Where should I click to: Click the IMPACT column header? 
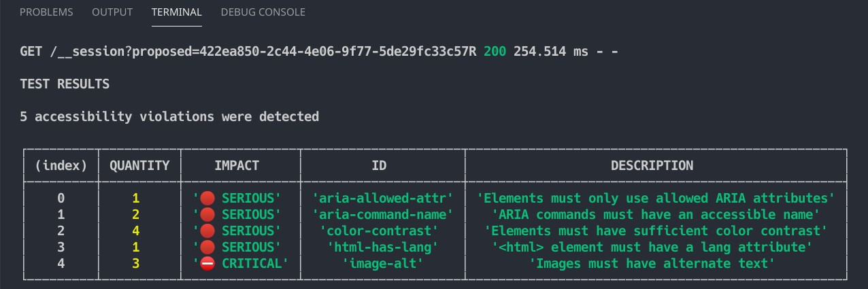coord(237,165)
